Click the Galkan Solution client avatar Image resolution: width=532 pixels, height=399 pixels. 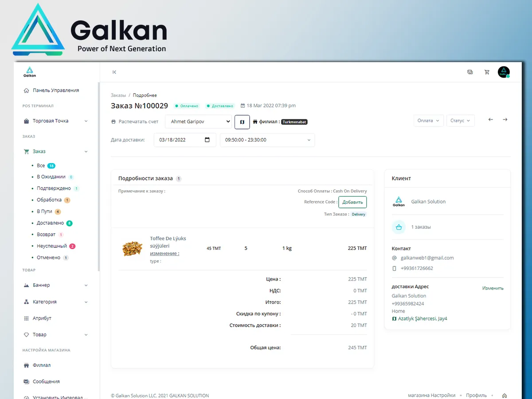[399, 202]
